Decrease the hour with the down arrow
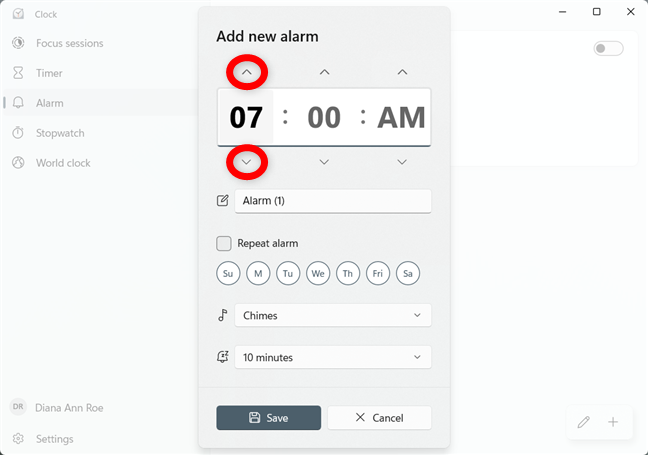Image resolution: width=648 pixels, height=455 pixels. pos(247,162)
